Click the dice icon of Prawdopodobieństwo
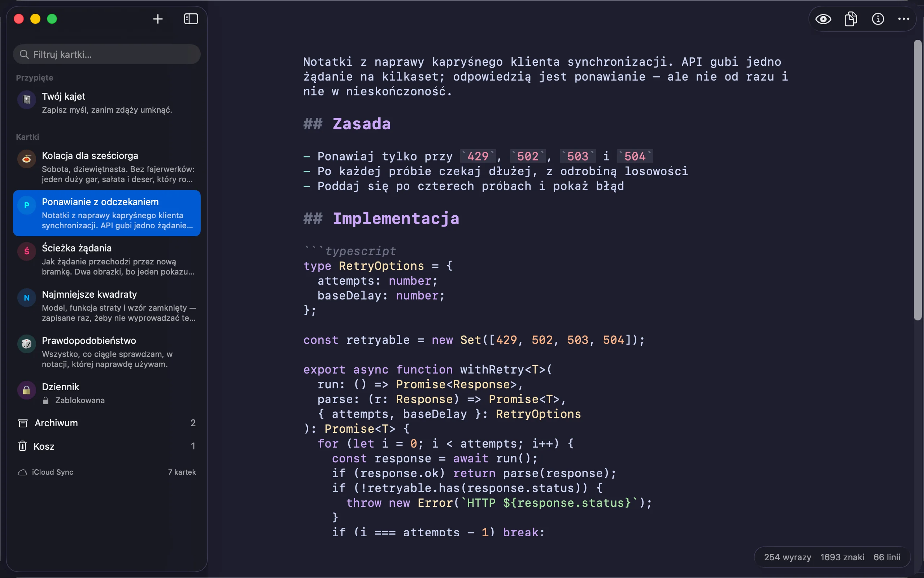The height and width of the screenshot is (578, 924). (27, 344)
